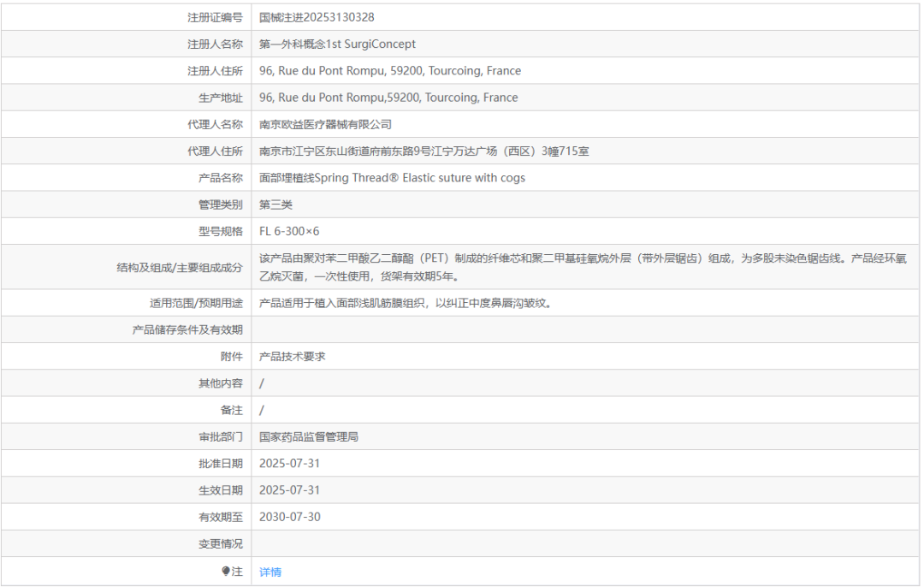The image size is (924, 587).
Task: Click the 有效期至 label
Action: 221,517
